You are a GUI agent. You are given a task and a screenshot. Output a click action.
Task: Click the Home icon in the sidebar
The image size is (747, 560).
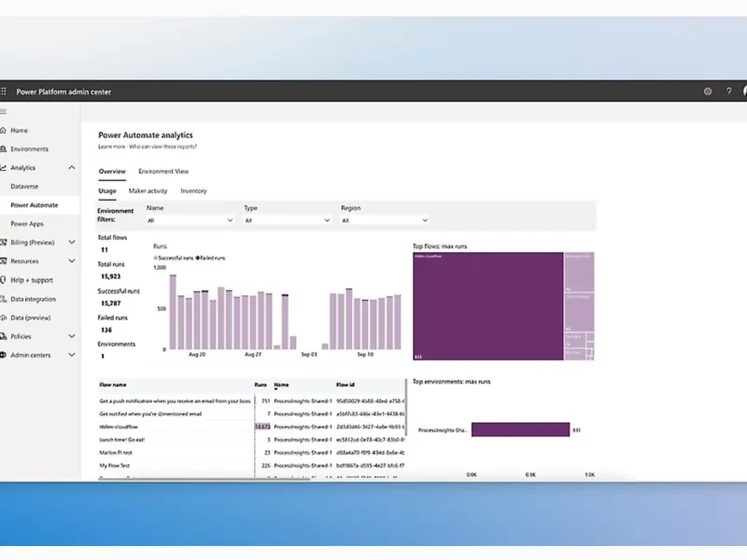pyautogui.click(x=4, y=131)
